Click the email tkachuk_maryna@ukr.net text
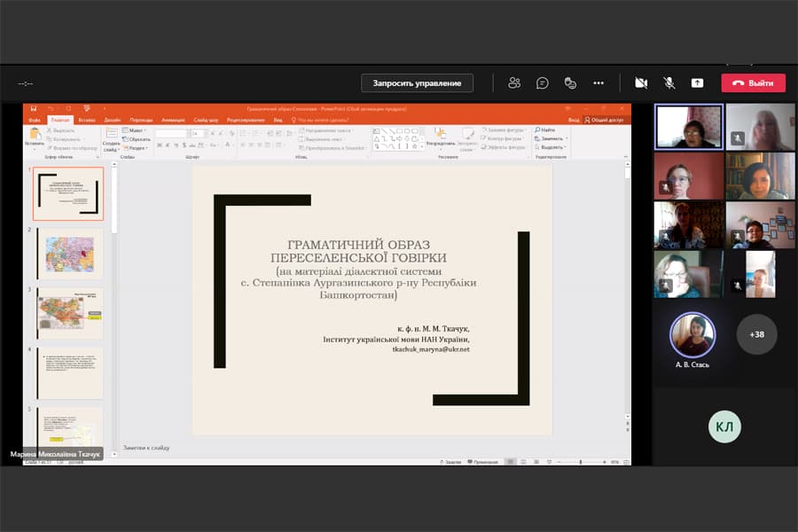 point(431,349)
